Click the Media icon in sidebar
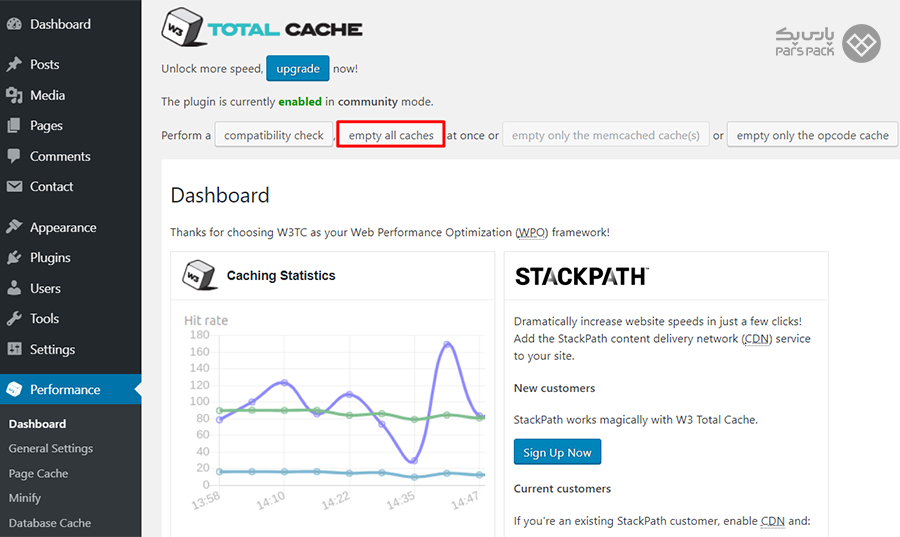The width and height of the screenshot is (900, 537). click(x=14, y=95)
